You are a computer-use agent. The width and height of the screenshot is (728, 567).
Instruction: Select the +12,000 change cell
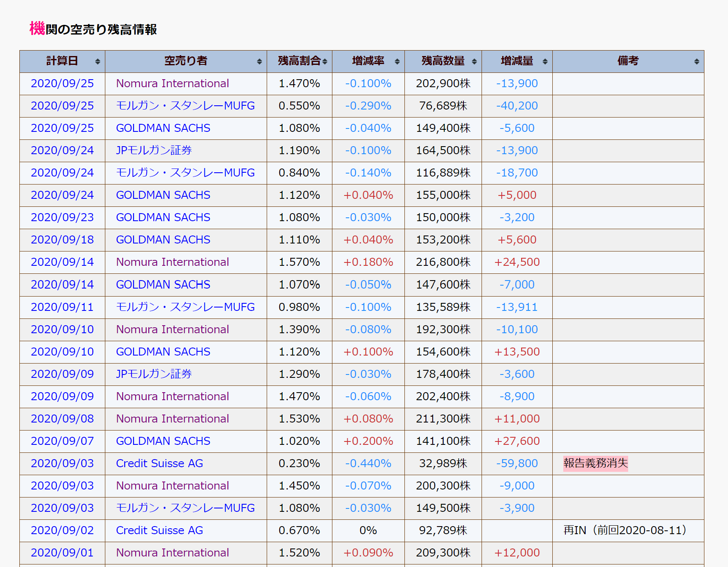pos(517,553)
